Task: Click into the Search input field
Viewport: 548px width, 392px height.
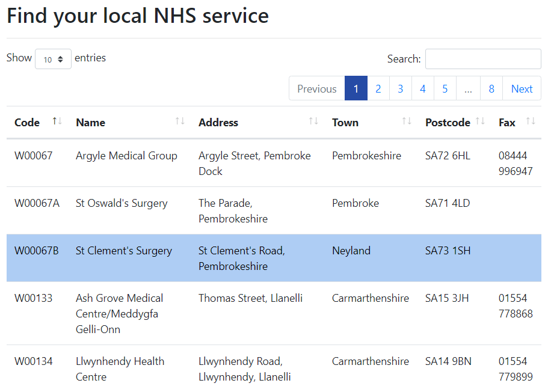Action: click(x=482, y=59)
